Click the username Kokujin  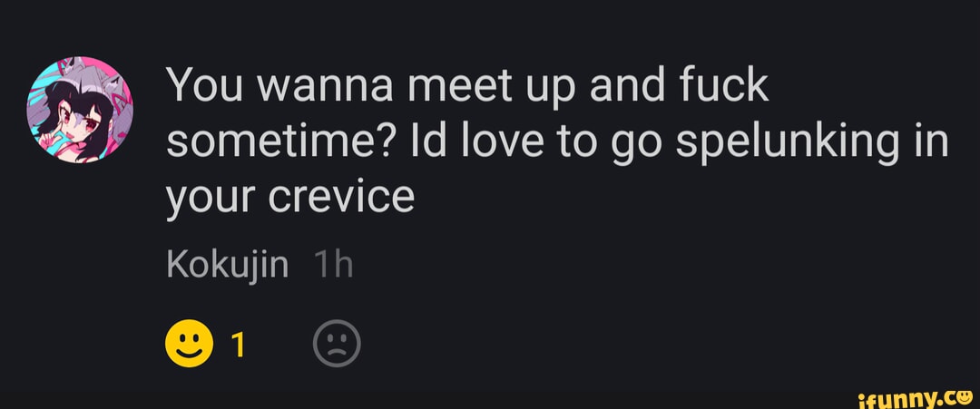tap(229, 265)
